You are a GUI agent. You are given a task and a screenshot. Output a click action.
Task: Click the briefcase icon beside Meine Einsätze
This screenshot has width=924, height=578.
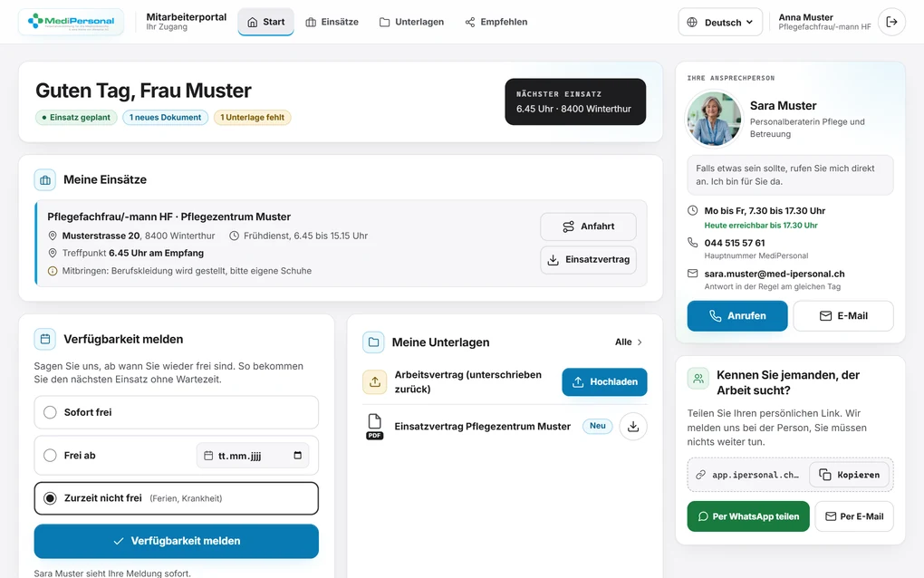pyautogui.click(x=45, y=180)
